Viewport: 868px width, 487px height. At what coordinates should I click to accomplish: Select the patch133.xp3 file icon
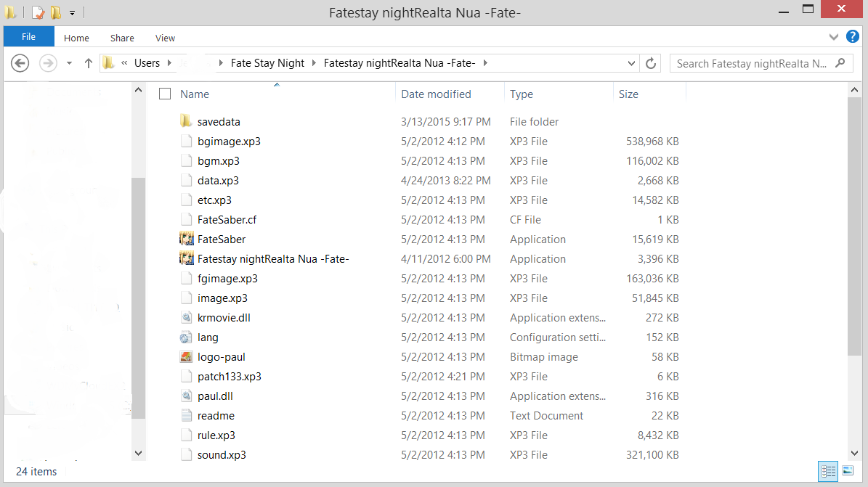coord(187,376)
